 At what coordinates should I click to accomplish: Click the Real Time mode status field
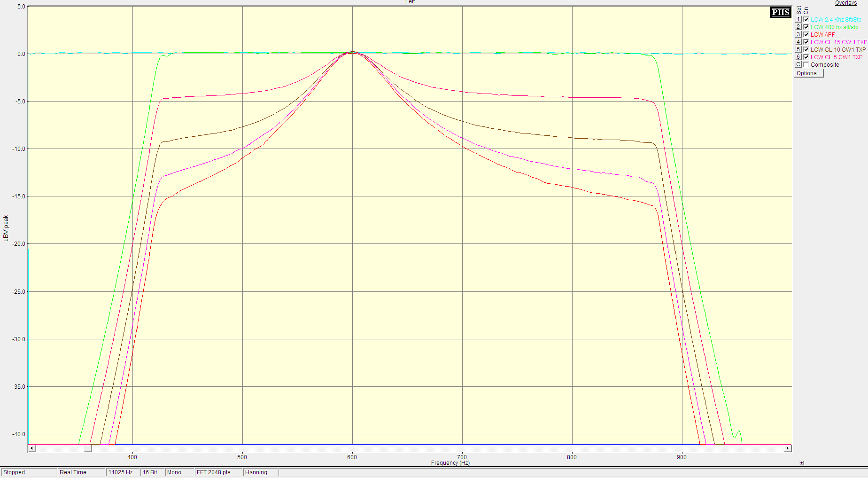click(x=73, y=472)
